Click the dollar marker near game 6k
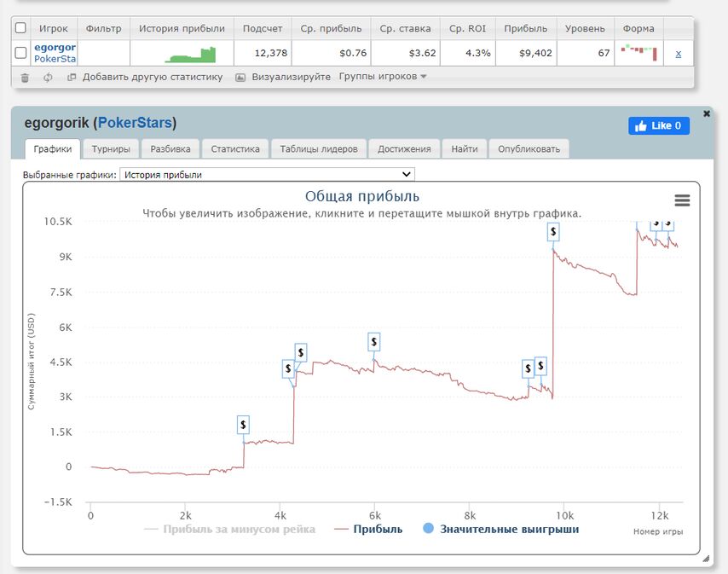 373,341
